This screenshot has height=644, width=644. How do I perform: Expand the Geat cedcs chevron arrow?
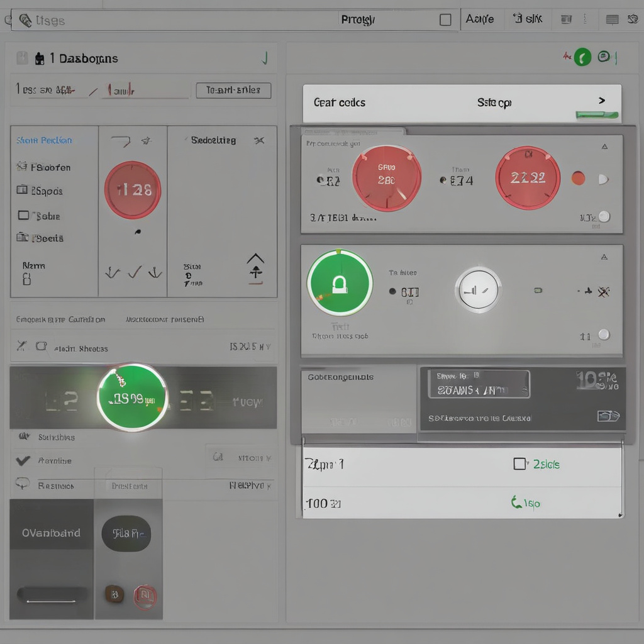602,101
